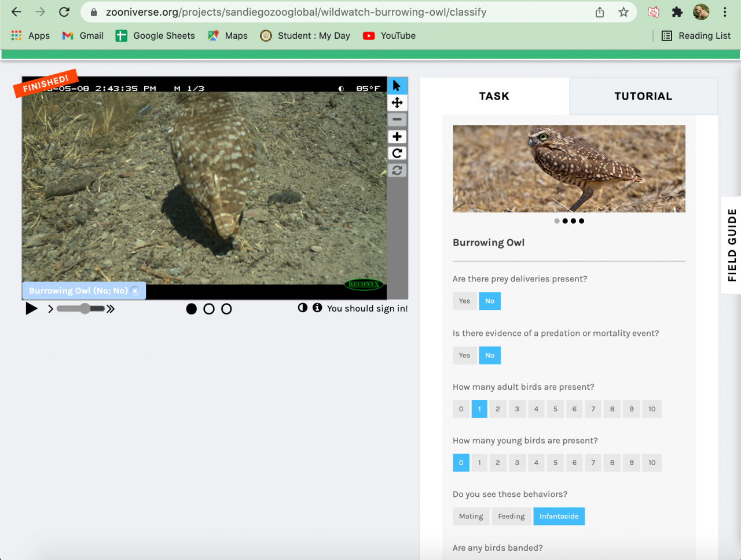This screenshot has width=741, height=560.
Task: Open subject metadata info icon
Action: [317, 308]
